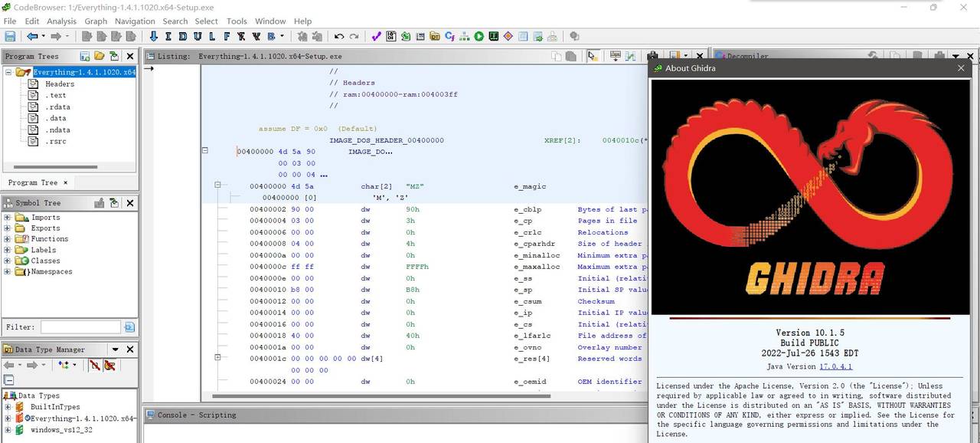This screenshot has height=443, width=980.
Task: Toggle the cursor mouse-hover mode in Listing header
Action: pos(592,56)
